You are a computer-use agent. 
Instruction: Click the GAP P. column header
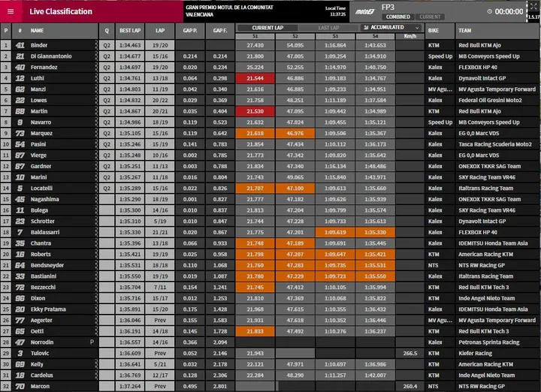pos(190,31)
